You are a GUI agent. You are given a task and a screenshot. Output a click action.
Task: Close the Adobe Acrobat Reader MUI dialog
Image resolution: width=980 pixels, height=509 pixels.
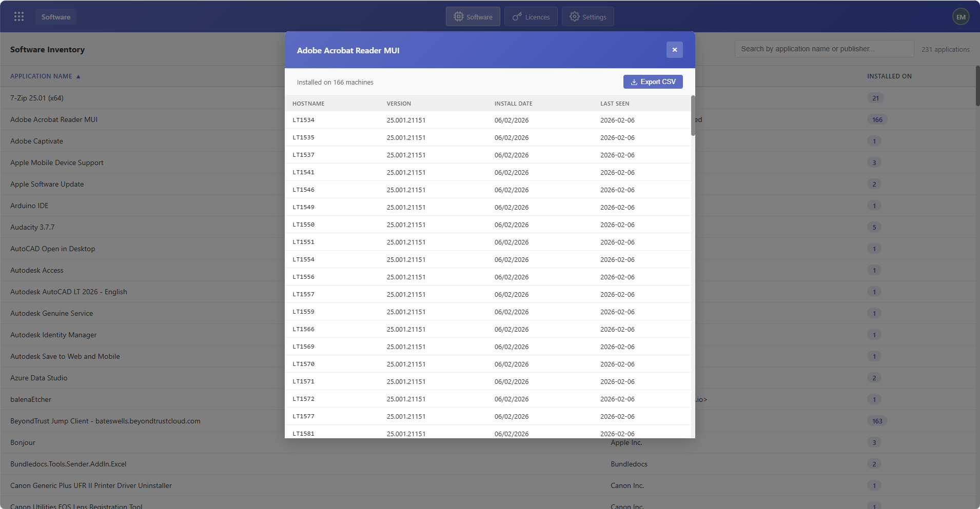pyautogui.click(x=674, y=50)
